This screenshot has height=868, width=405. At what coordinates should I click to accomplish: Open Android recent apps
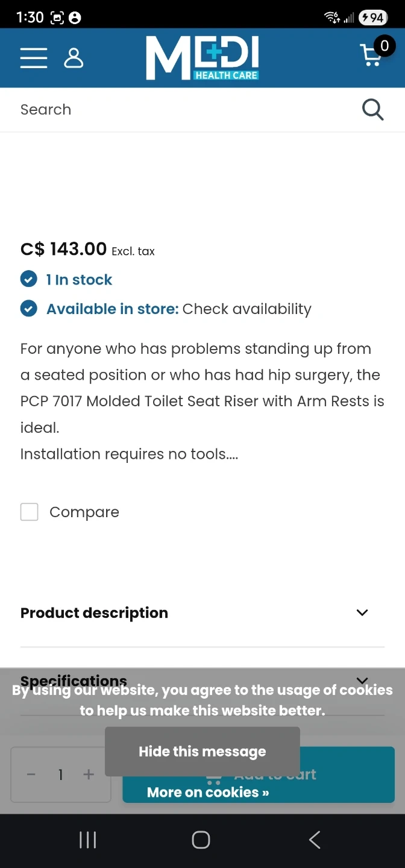pos(88,840)
